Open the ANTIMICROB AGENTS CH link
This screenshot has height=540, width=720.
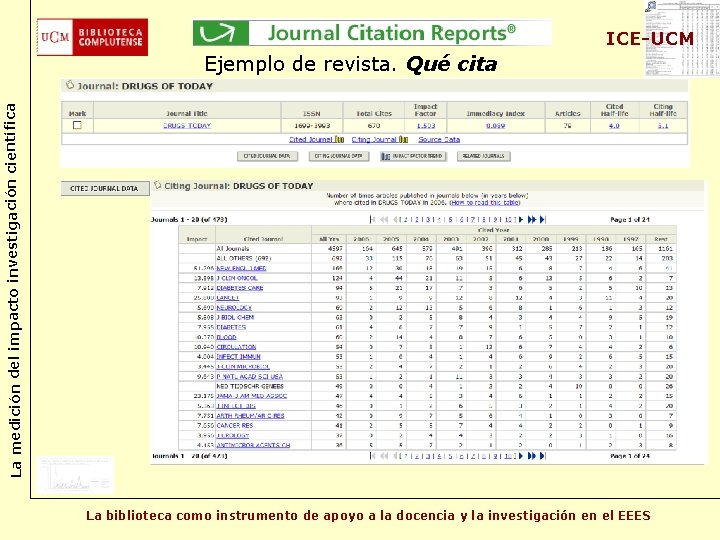tap(253, 445)
